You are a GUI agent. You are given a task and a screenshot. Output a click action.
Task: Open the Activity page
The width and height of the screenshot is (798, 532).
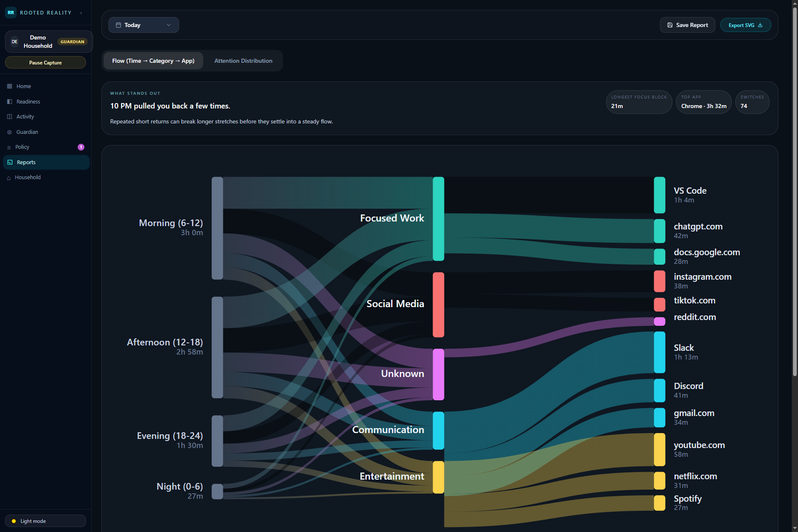(x=25, y=116)
